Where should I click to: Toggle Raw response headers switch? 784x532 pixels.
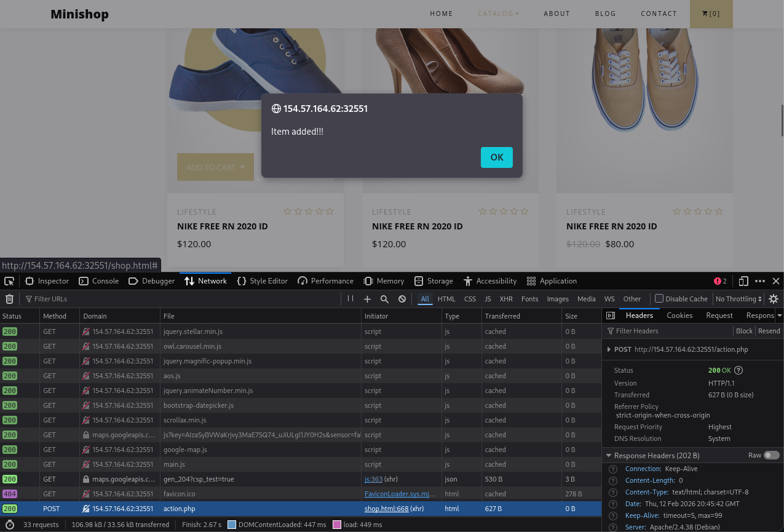coord(771,456)
